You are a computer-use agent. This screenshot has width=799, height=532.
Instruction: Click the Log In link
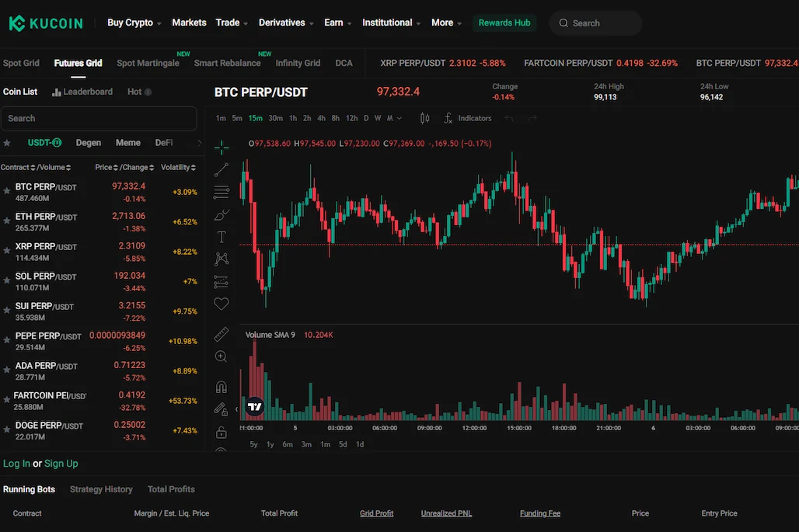(x=16, y=464)
